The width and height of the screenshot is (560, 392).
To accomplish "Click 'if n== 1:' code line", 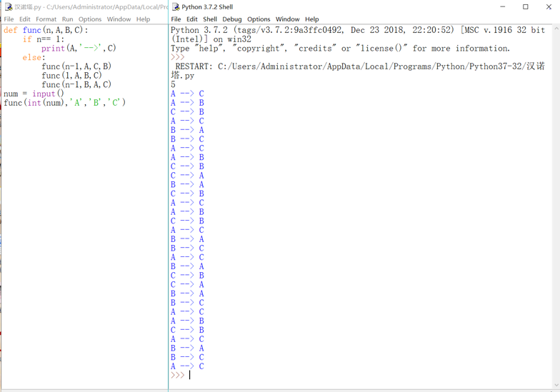I will tap(43, 39).
